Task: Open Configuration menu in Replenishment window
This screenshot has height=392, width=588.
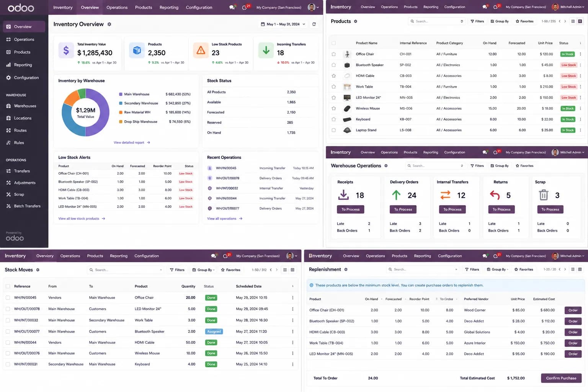Action: [450, 256]
